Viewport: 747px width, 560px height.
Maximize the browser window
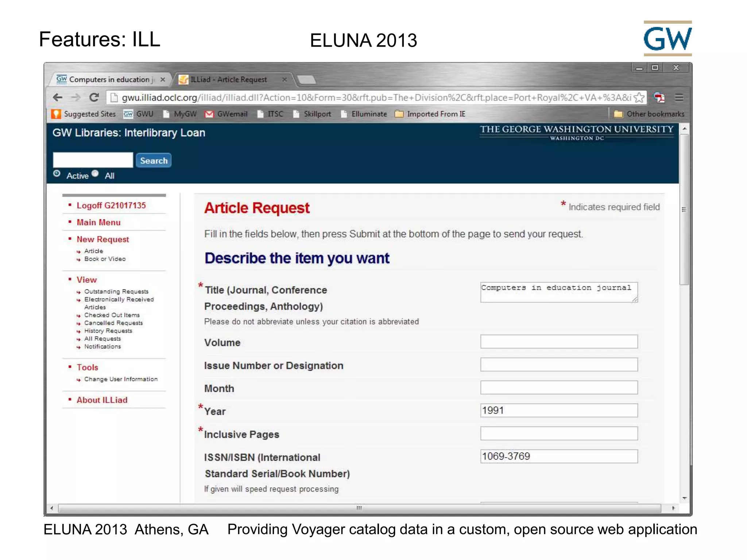(x=655, y=68)
